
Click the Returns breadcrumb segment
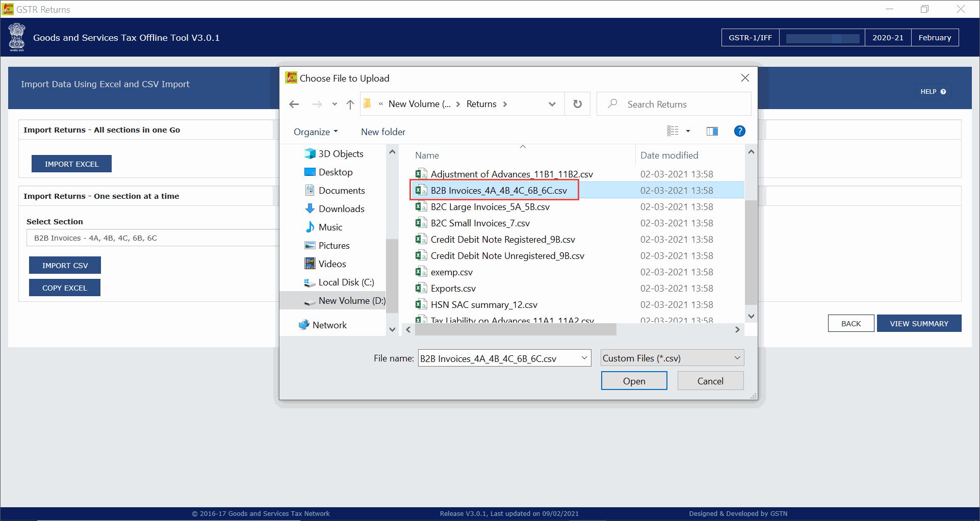click(481, 104)
